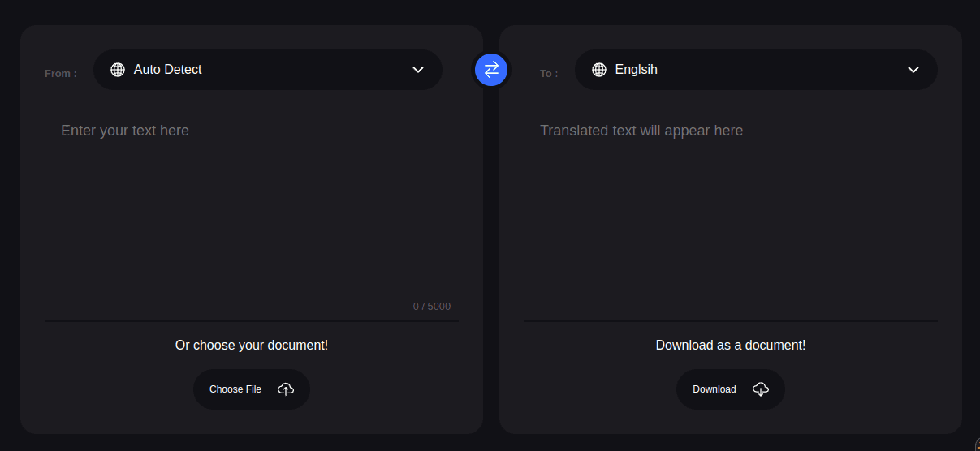Expand the Auto Detect chevron arrow

click(x=418, y=70)
